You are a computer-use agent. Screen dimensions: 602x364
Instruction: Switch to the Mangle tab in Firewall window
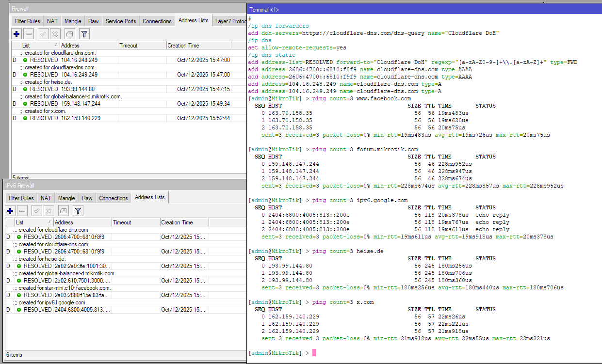(x=73, y=21)
